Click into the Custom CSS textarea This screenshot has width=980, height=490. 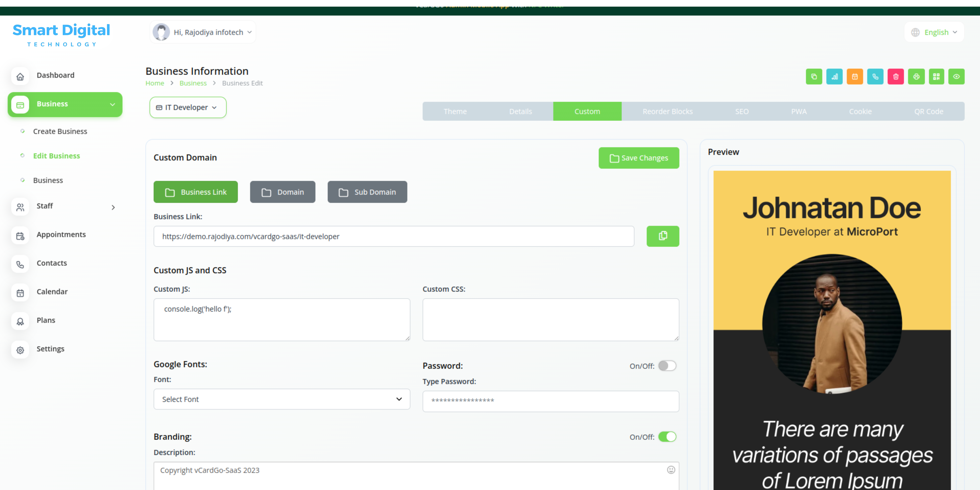click(x=551, y=320)
